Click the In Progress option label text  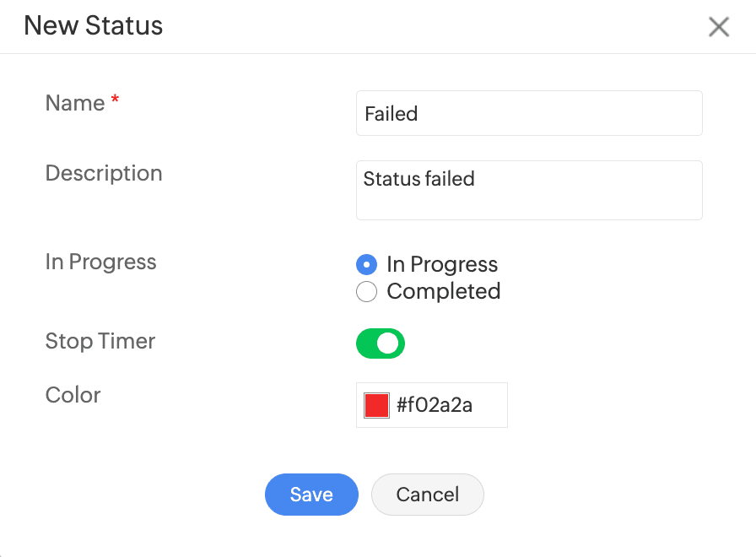(x=442, y=265)
